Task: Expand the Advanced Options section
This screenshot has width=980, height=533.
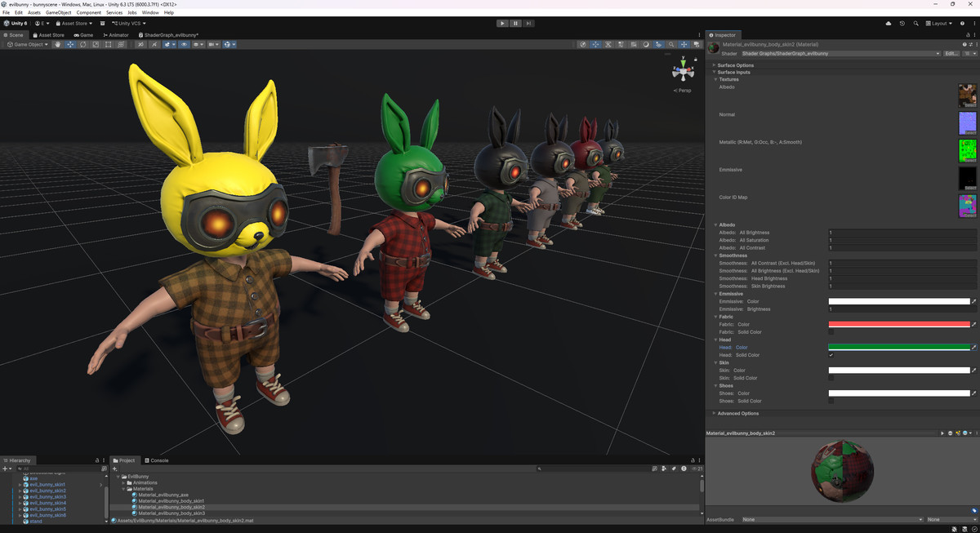Action: [x=738, y=413]
